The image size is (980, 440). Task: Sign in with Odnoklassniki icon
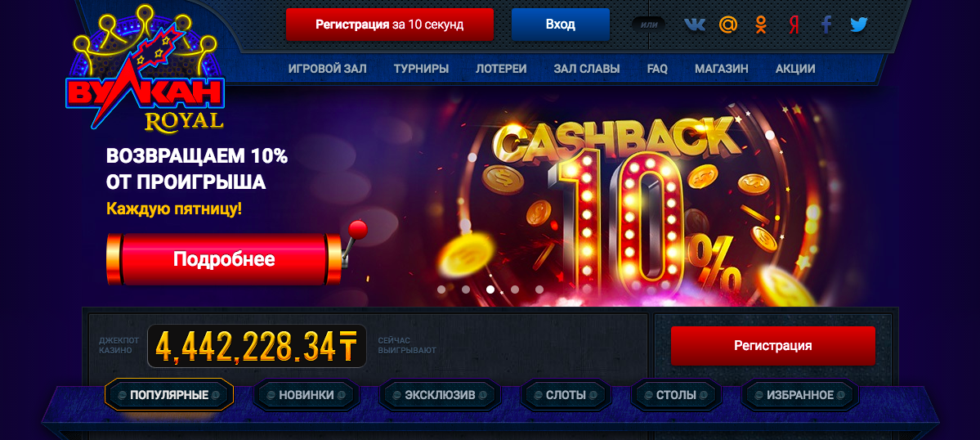click(x=761, y=25)
